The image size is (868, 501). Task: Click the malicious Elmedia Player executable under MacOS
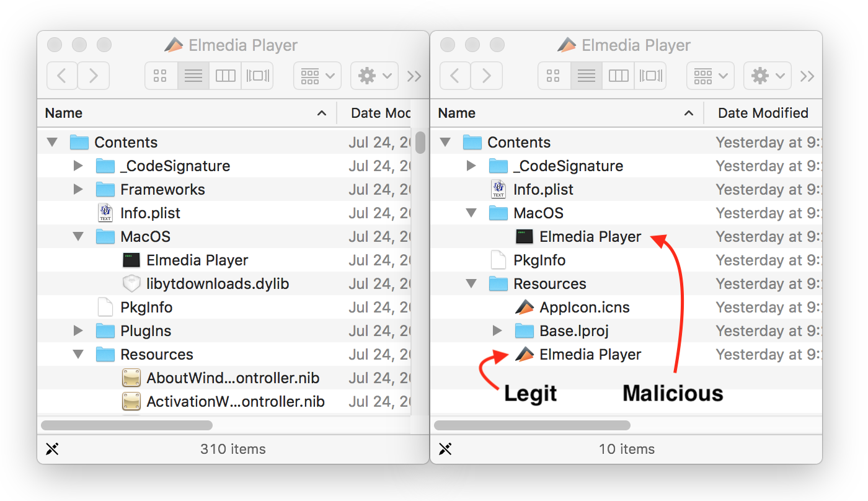590,237
